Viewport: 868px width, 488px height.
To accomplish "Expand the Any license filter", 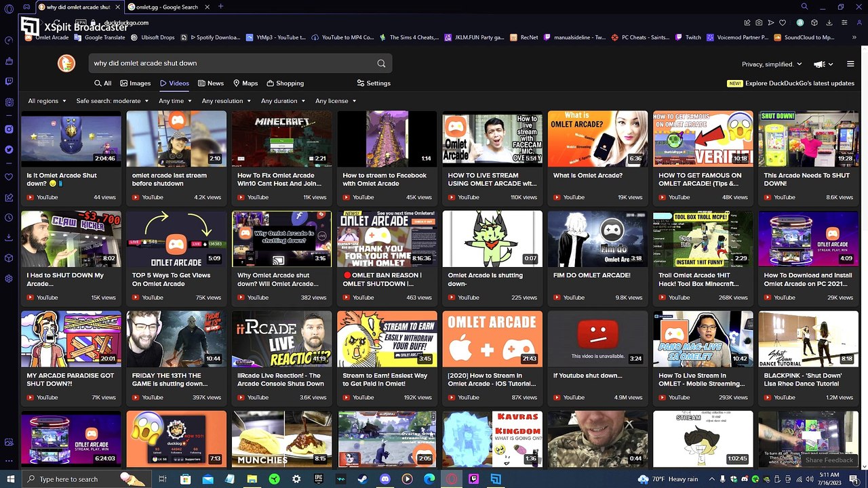I will point(336,101).
